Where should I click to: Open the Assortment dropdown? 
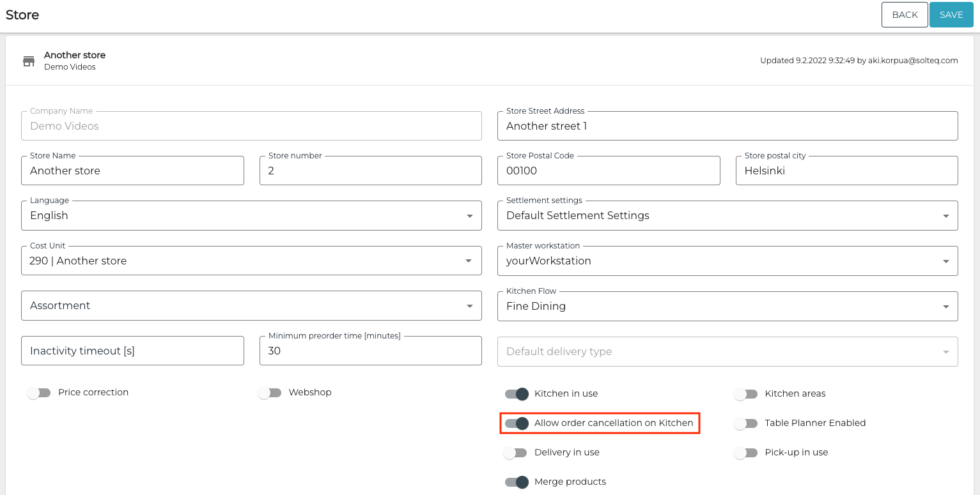(251, 306)
